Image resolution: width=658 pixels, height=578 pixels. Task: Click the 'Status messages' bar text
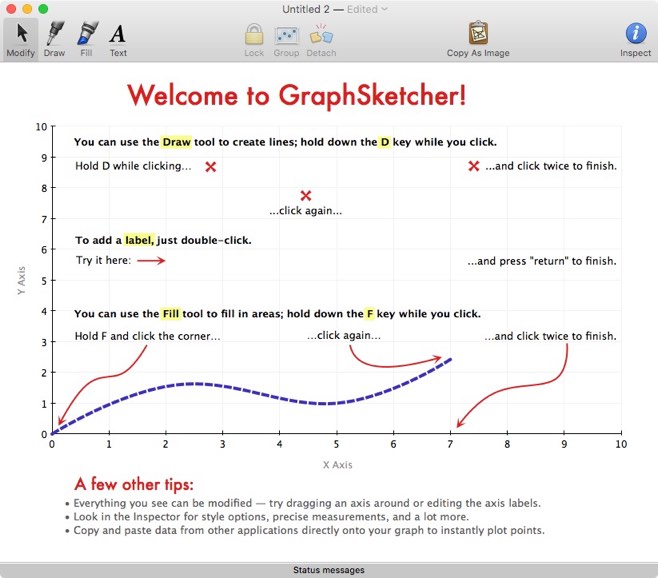point(329,570)
